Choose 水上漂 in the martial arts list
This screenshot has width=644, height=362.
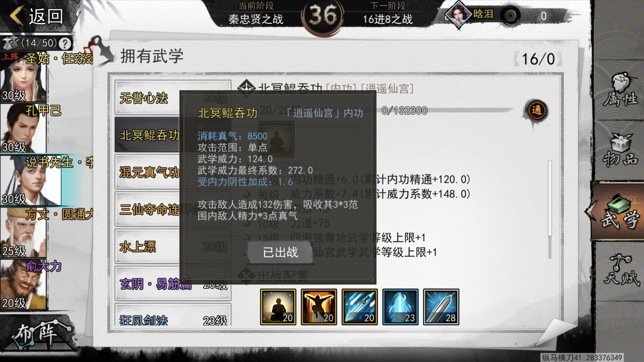click(x=173, y=246)
